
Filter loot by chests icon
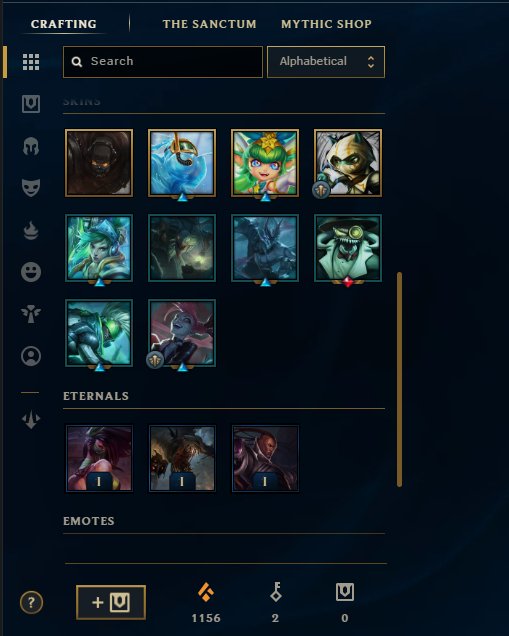(x=31, y=104)
